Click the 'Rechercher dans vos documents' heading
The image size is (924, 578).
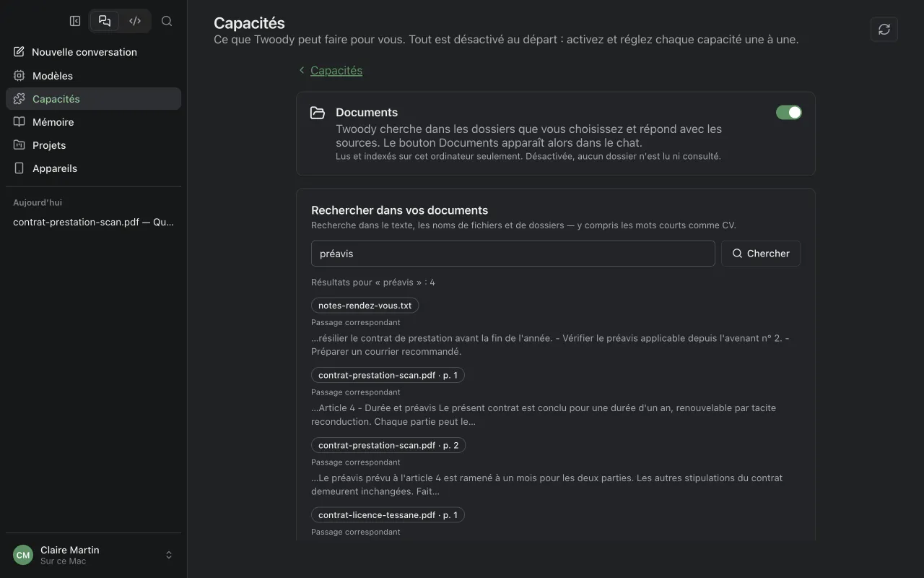pyautogui.click(x=399, y=210)
